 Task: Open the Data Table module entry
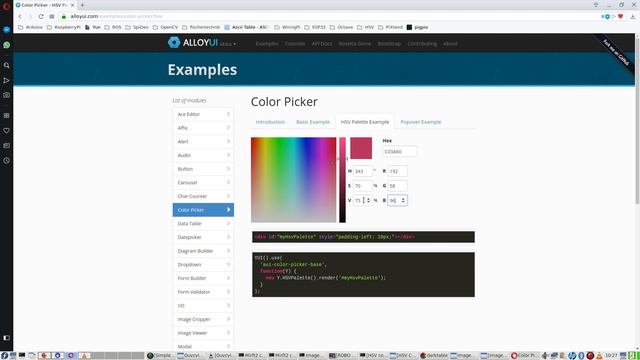click(x=203, y=224)
